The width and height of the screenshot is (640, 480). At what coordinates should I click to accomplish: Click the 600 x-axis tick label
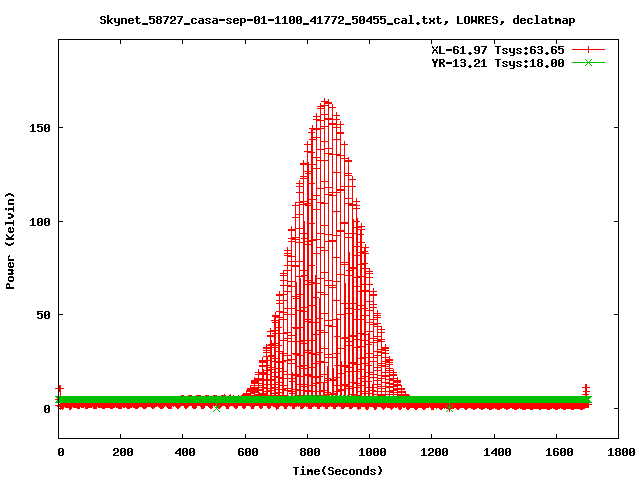tap(247, 452)
